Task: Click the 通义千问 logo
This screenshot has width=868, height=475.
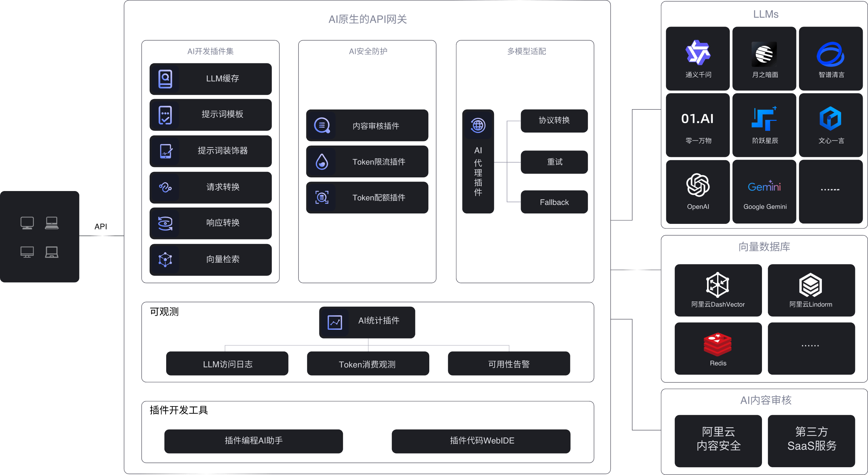Action: click(698, 53)
